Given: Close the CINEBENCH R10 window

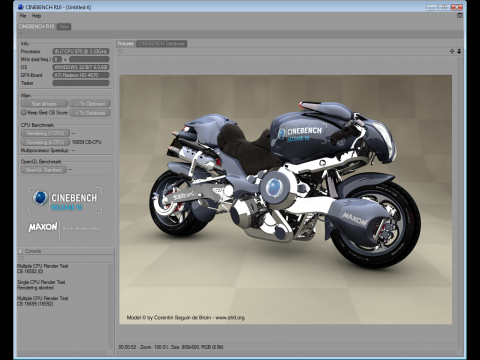Looking at the screenshot, I should pyautogui.click(x=457, y=7).
